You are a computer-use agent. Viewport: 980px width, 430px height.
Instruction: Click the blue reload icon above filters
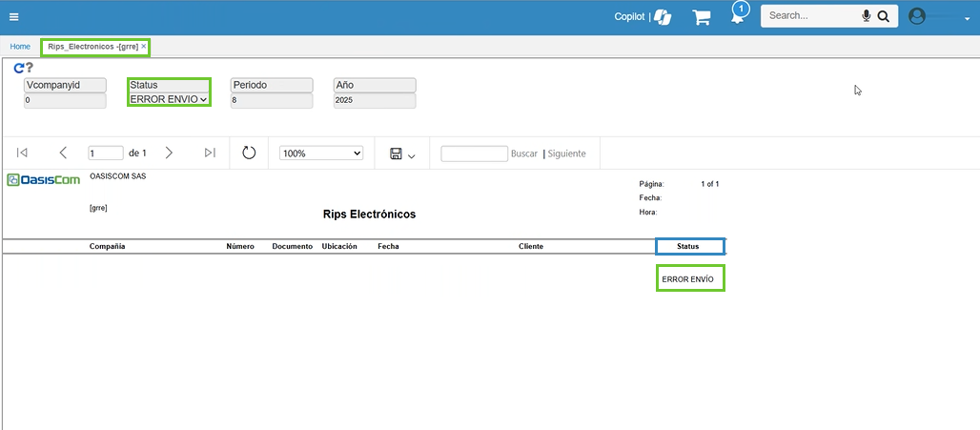[19, 68]
